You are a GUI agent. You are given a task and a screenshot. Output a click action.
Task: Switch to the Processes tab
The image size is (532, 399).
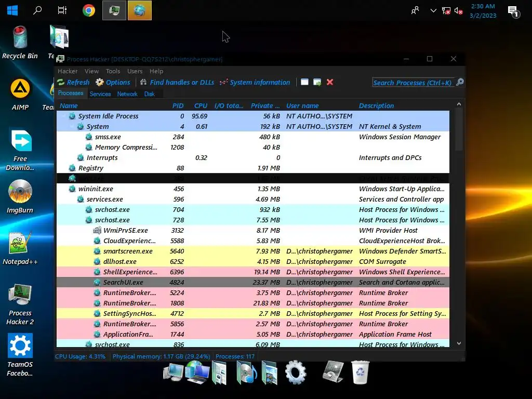click(x=71, y=94)
